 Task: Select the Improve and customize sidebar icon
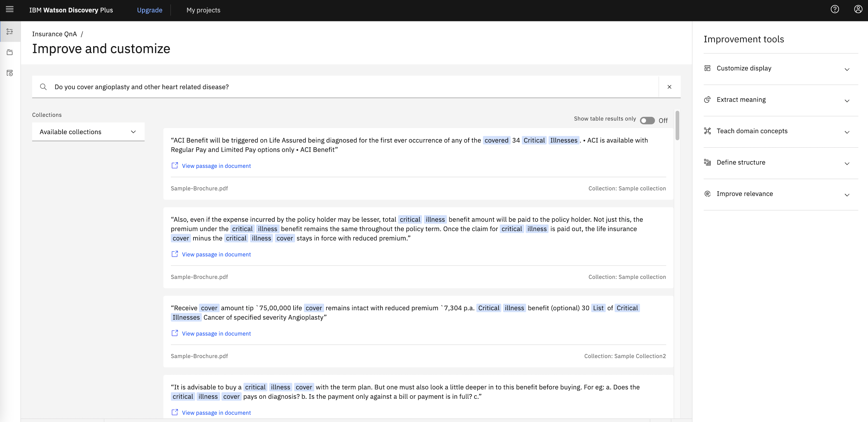pyautogui.click(x=10, y=32)
